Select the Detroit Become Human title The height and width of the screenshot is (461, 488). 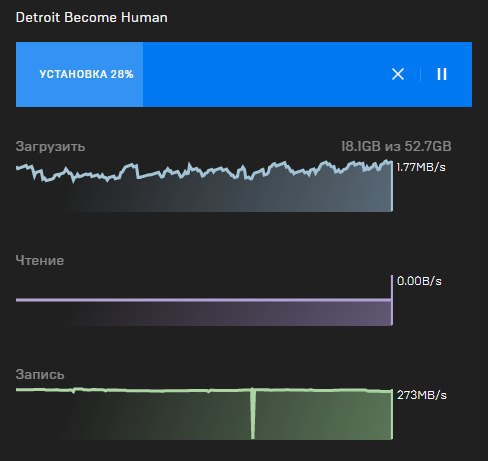coord(92,17)
